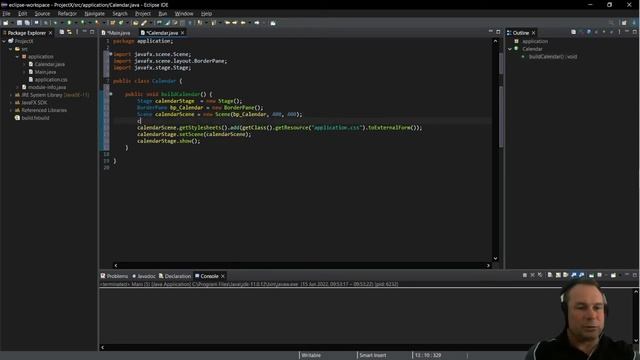Viewport: 640px width, 360px height.
Task: Collapse the src folder node
Action: tap(11, 49)
